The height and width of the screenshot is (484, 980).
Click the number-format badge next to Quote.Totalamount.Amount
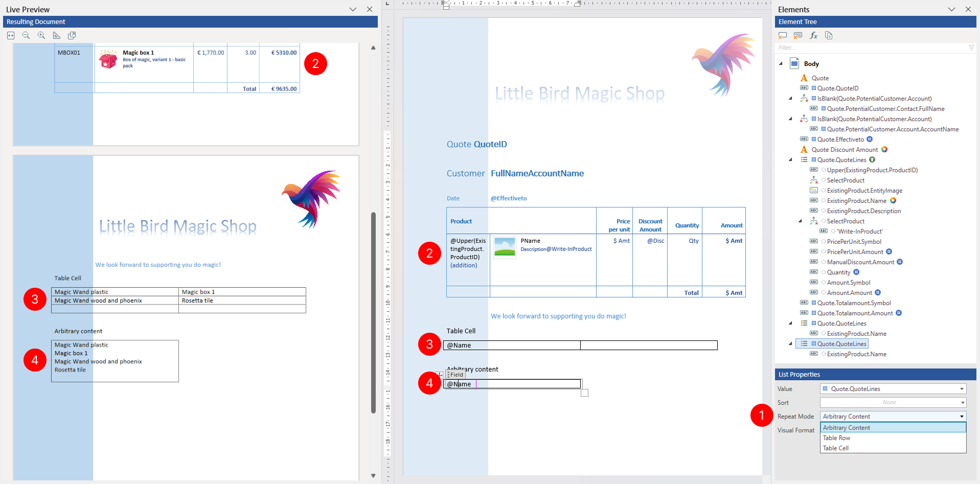pos(899,313)
